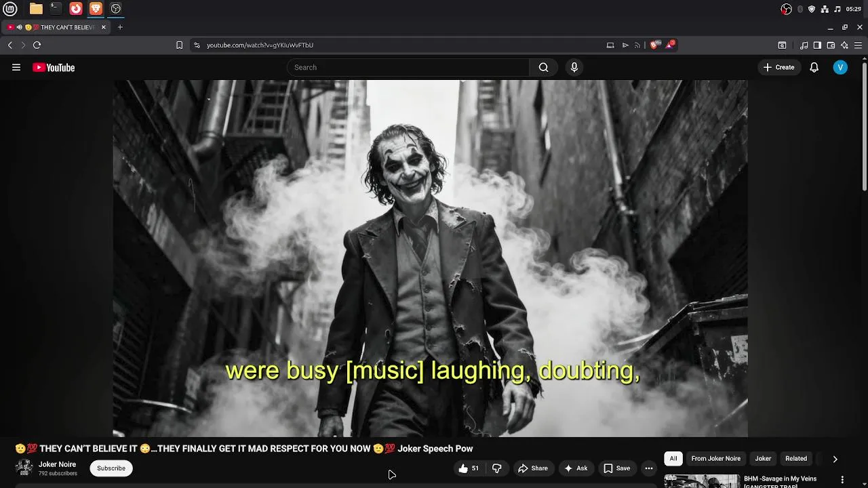Open the Files folder launcher in panel
This screenshot has height=488, width=868.
(x=36, y=9)
